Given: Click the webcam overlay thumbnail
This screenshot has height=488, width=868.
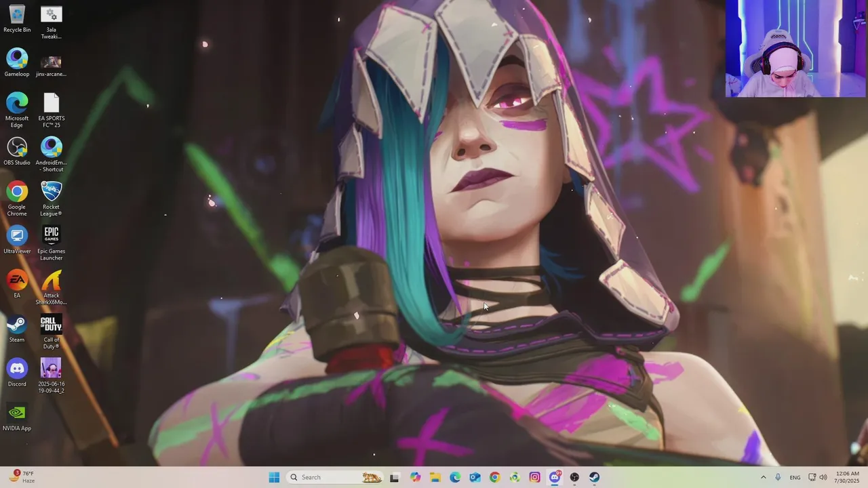Looking at the screenshot, I should [x=795, y=49].
